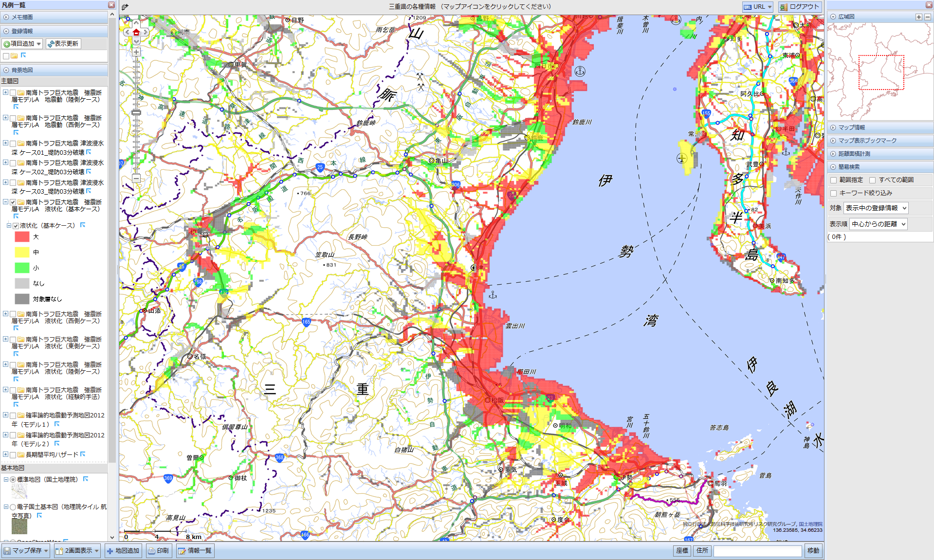Click the map pin tool icon

pyautogui.click(x=125, y=7)
